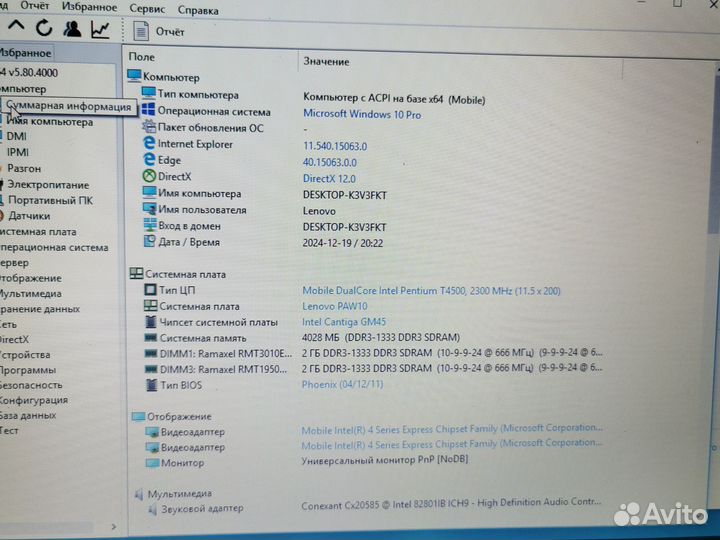Image resolution: width=720 pixels, height=540 pixels.
Task: Click the Тип BIOS chip icon
Action: pyautogui.click(x=152, y=385)
